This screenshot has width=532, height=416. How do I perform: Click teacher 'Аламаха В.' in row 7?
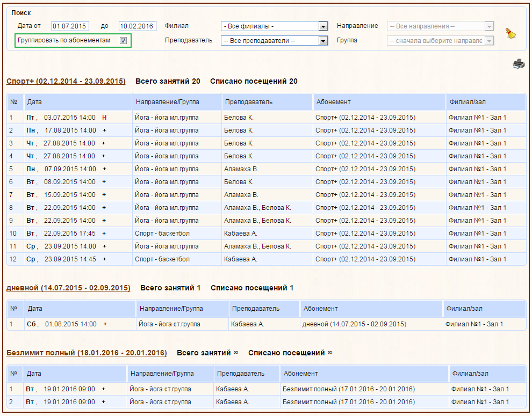[241, 195]
